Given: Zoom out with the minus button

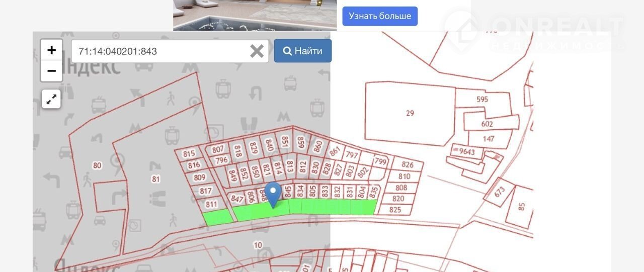Looking at the screenshot, I should point(51,71).
